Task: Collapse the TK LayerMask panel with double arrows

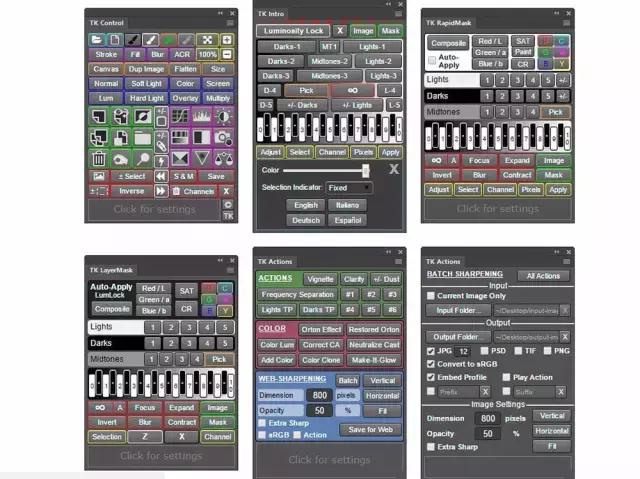Action: tap(220, 260)
